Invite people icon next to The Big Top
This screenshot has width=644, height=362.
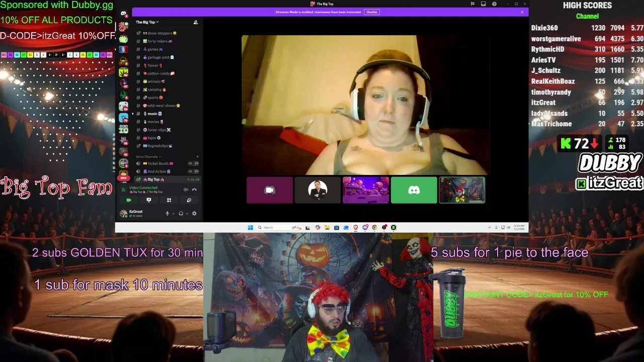(196, 22)
